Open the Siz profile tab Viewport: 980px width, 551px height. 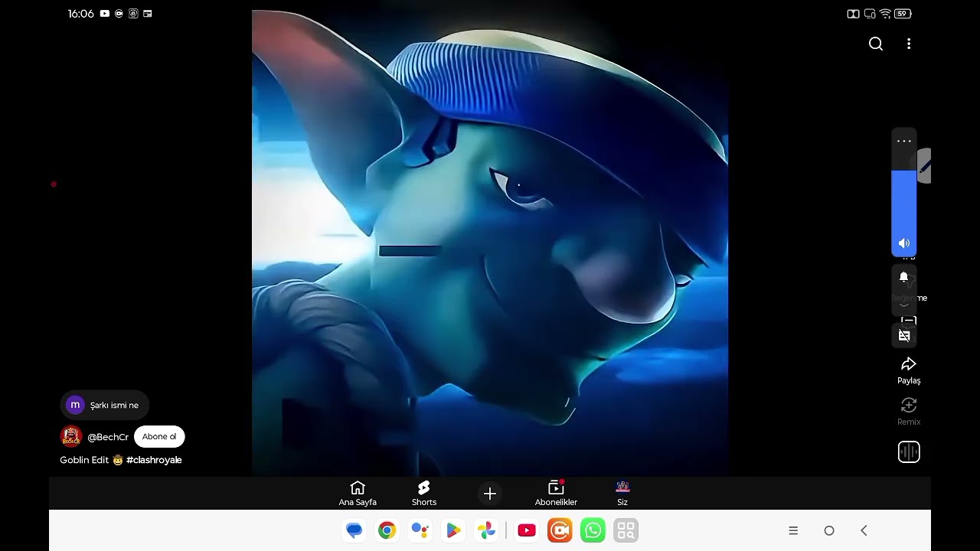tap(622, 494)
